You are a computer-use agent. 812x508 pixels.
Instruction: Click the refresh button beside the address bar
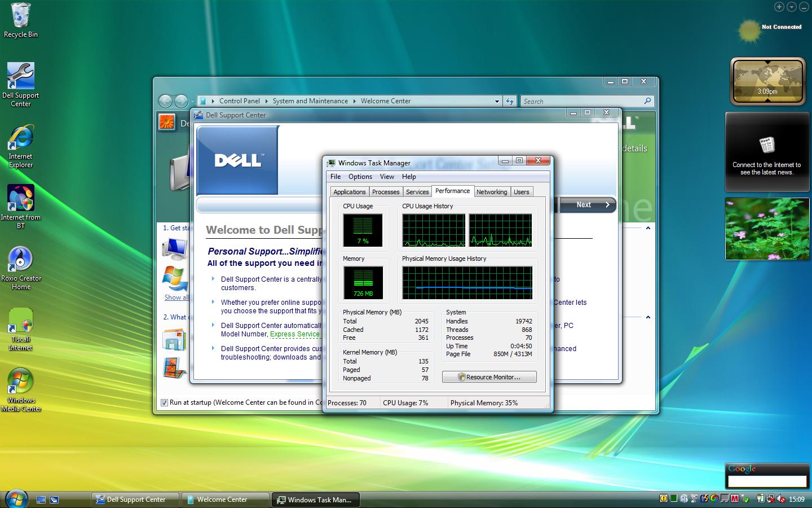coord(510,101)
